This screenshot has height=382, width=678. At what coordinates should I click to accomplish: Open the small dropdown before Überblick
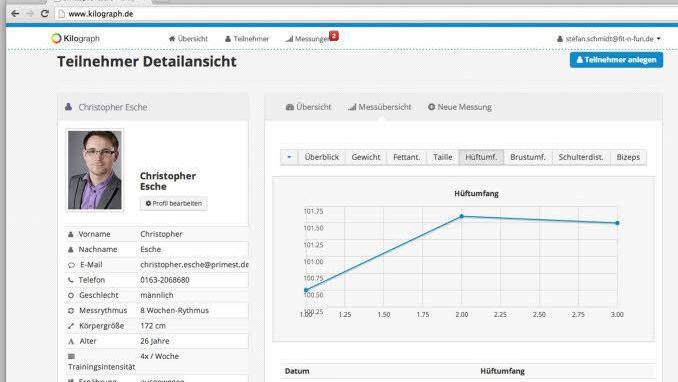point(289,157)
